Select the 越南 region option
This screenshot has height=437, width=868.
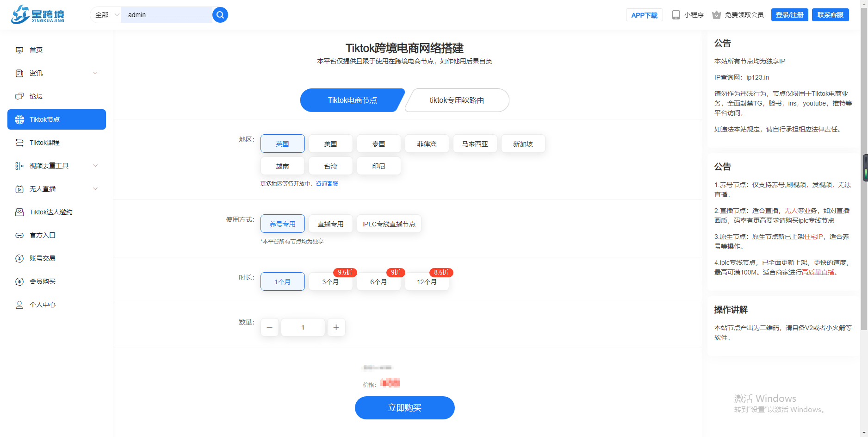283,166
